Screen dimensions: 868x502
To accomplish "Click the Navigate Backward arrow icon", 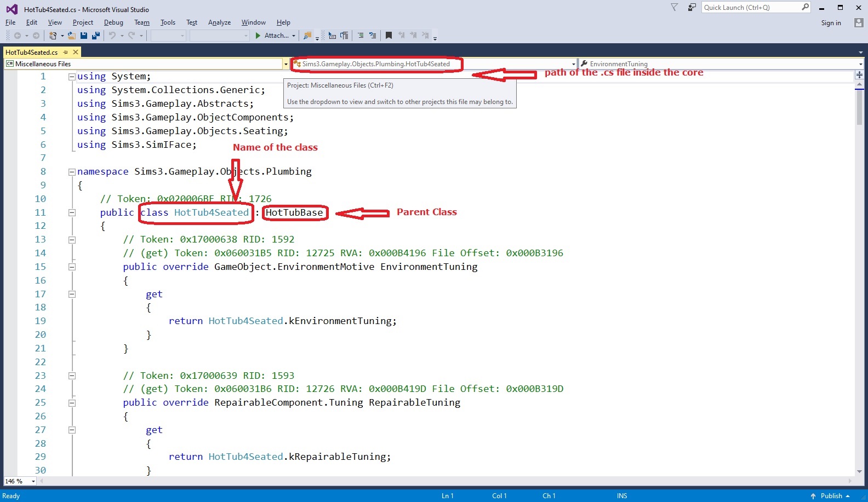I will (x=18, y=36).
